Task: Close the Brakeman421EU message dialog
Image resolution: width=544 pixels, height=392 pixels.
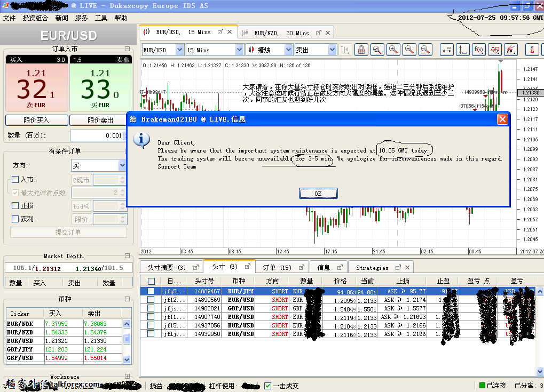Action: pyautogui.click(x=502, y=119)
